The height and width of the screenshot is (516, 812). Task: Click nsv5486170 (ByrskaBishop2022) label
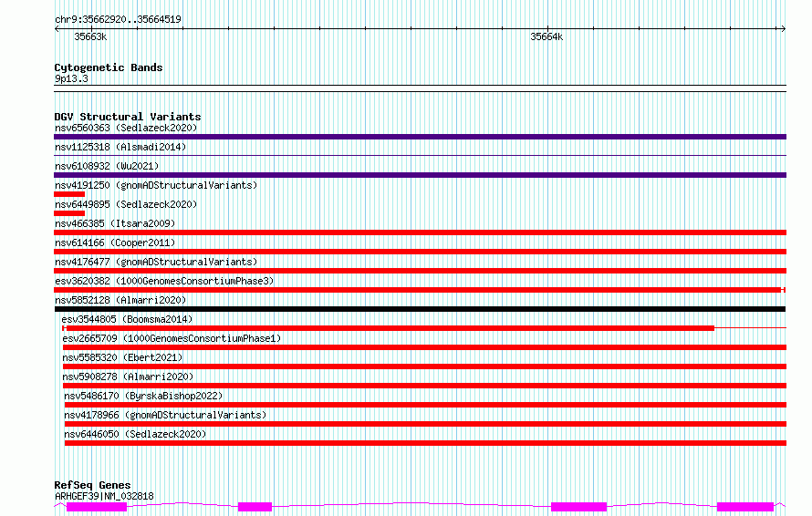(x=143, y=396)
